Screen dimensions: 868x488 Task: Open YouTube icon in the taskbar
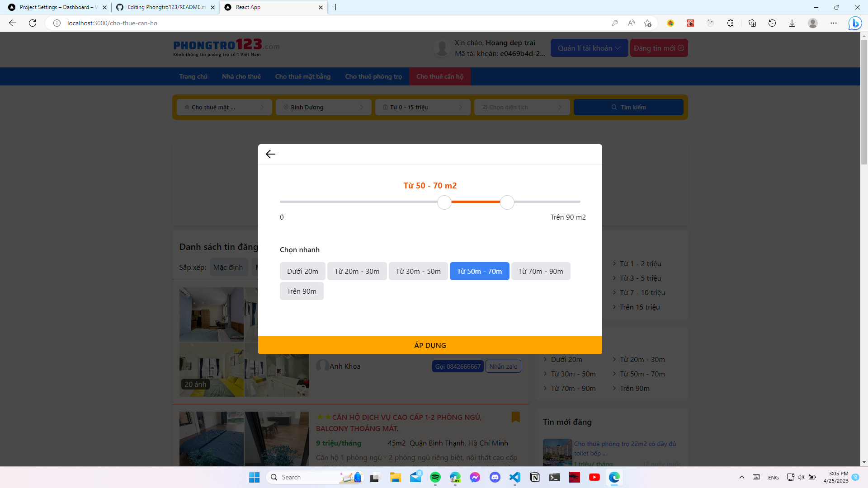point(594,477)
